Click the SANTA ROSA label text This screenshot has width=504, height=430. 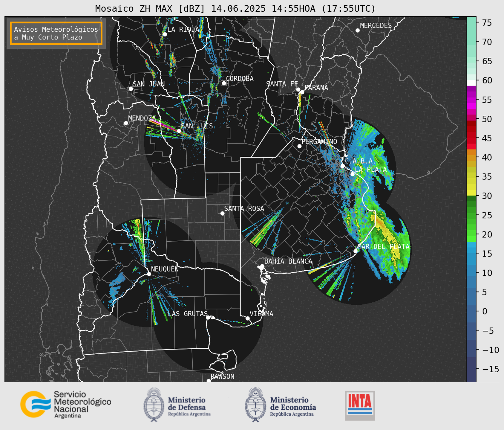coord(244,208)
